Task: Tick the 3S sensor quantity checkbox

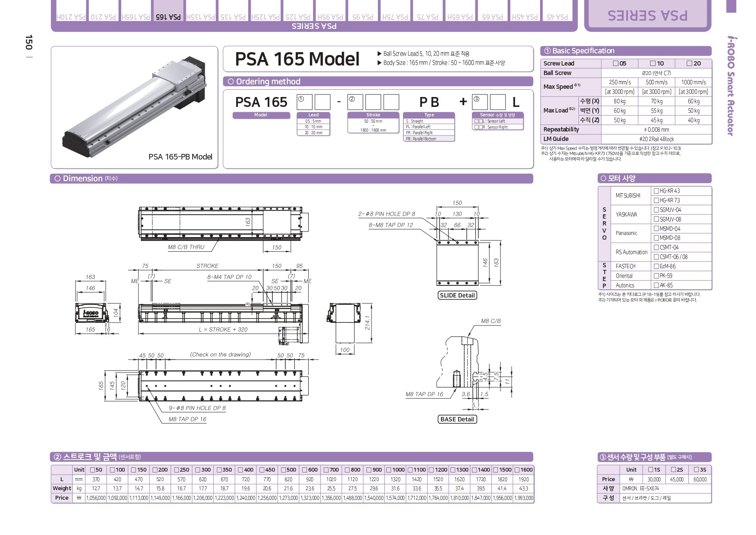Action: click(x=697, y=469)
